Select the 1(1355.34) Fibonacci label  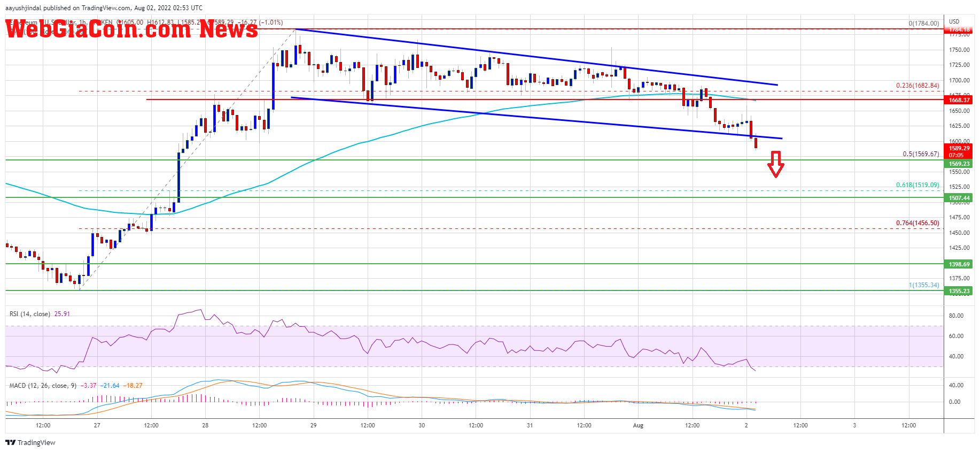[924, 285]
